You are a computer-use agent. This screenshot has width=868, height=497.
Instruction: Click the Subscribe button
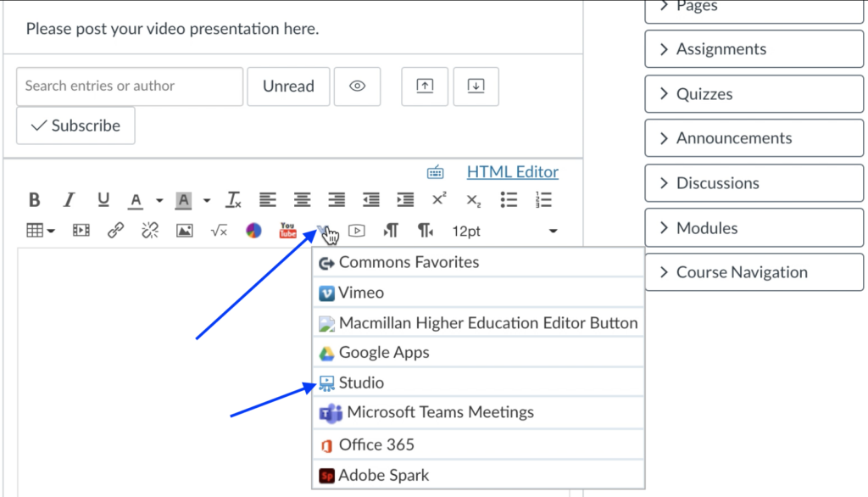[75, 126]
